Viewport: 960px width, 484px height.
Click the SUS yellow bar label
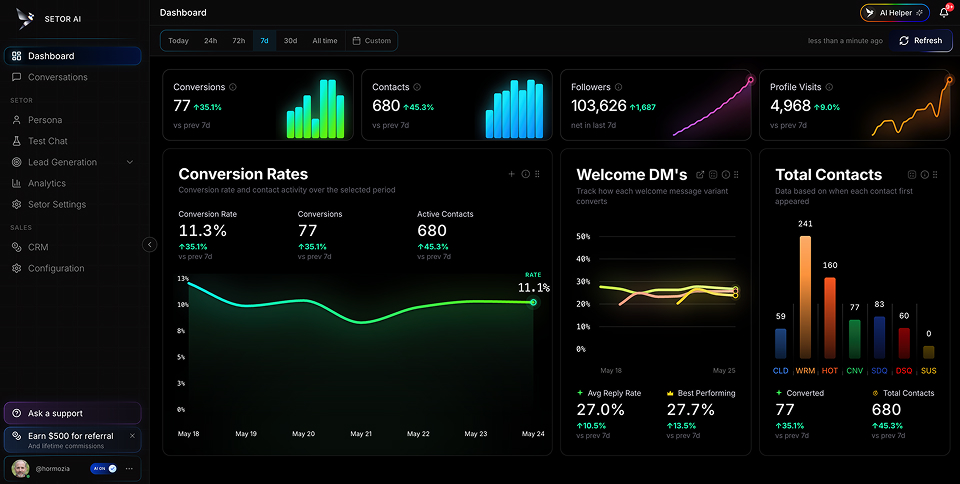tap(929, 371)
